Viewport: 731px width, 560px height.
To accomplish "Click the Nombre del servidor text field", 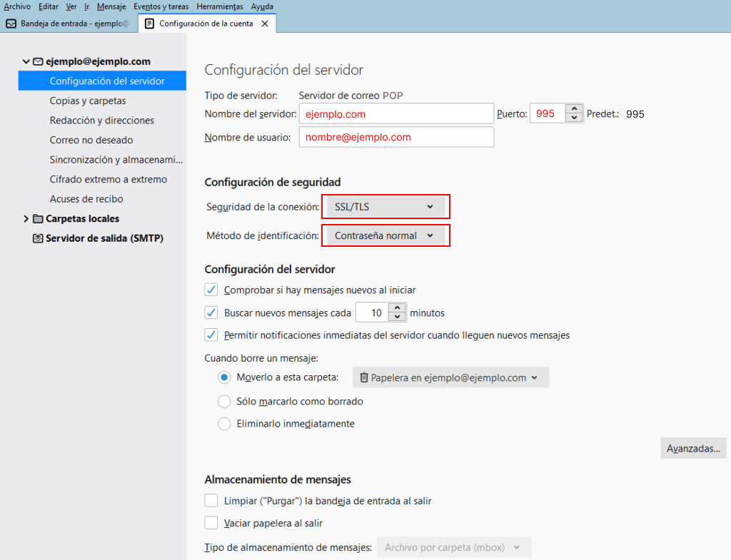I will [396, 114].
